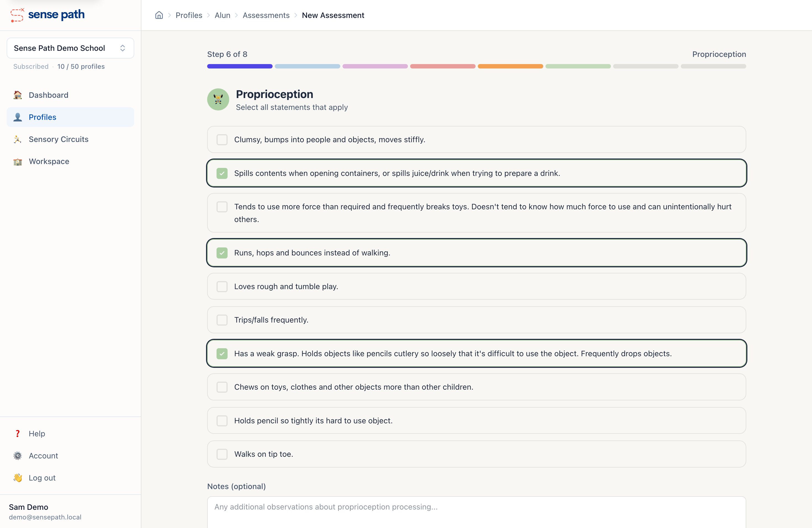Screen dimensions: 812x528
Task: Click the Sensory Circuits runner icon
Action: click(18, 139)
